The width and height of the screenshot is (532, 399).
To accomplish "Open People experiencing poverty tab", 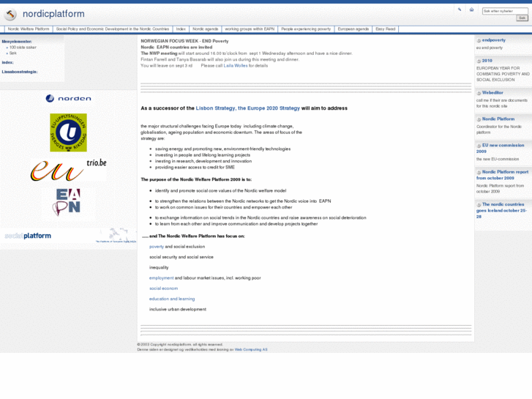I will tap(306, 29).
